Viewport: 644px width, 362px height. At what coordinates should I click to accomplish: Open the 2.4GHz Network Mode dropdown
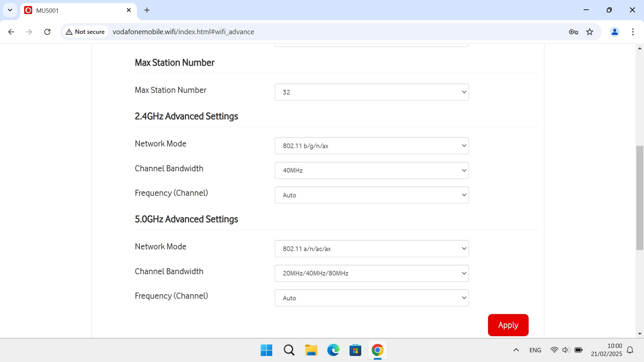click(x=372, y=145)
